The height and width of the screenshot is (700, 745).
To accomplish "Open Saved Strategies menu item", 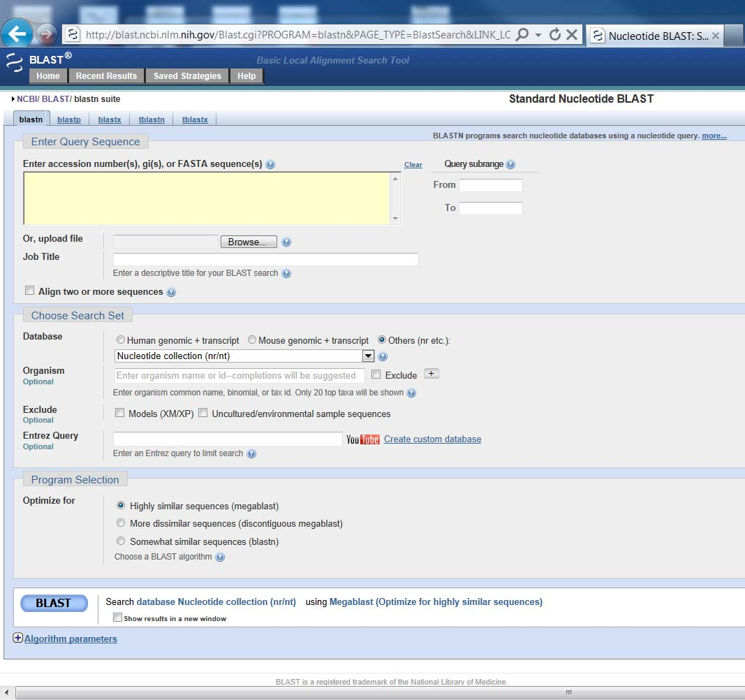I will pos(187,76).
